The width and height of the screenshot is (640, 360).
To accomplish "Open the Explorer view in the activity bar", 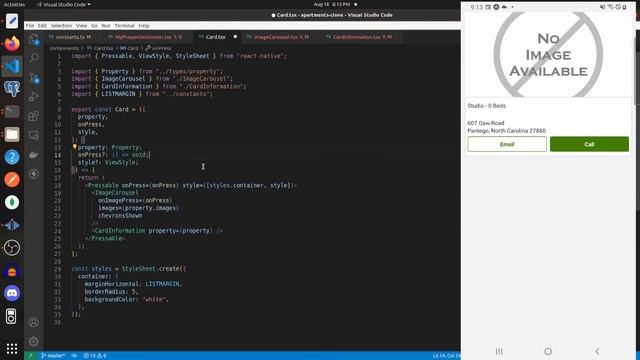I will [x=34, y=40].
